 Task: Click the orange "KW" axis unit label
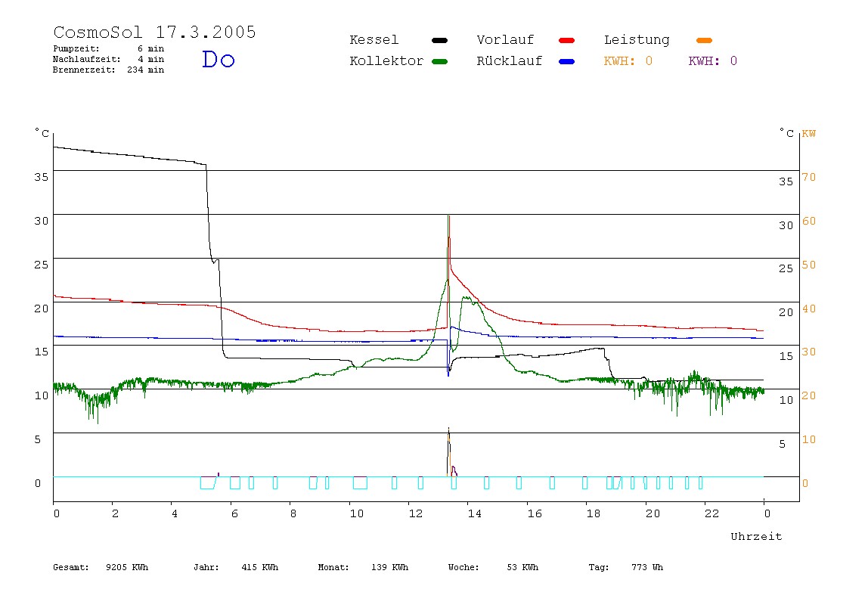(x=809, y=133)
